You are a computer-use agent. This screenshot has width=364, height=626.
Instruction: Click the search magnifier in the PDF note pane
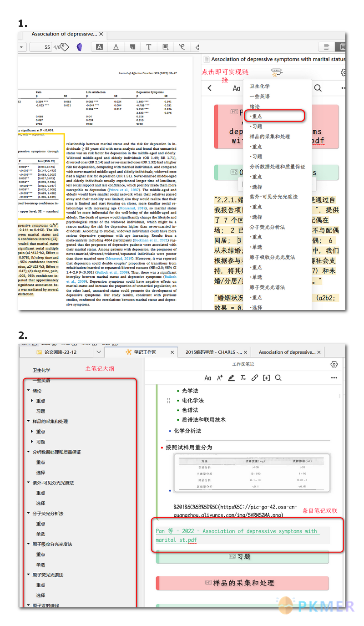[x=318, y=88]
